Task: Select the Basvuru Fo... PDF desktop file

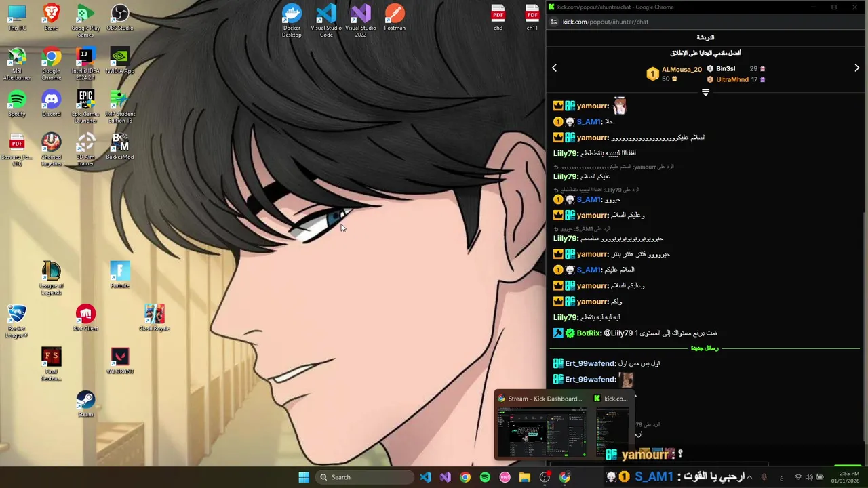Action: click(17, 150)
